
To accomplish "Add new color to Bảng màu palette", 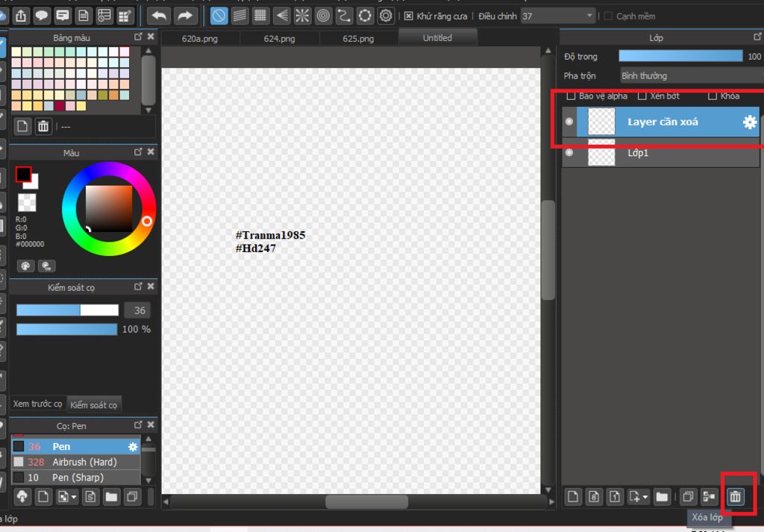I will pyautogui.click(x=22, y=127).
